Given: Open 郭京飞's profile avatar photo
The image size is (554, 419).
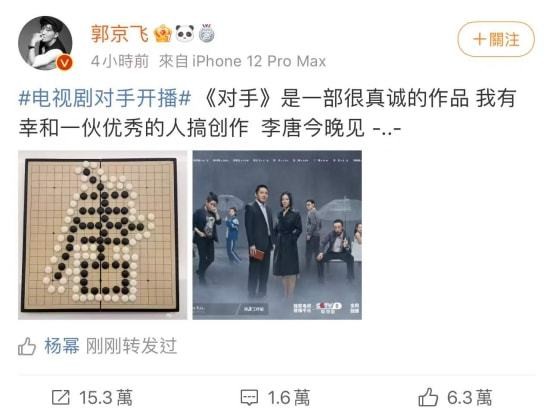Looking at the screenshot, I should (x=45, y=43).
